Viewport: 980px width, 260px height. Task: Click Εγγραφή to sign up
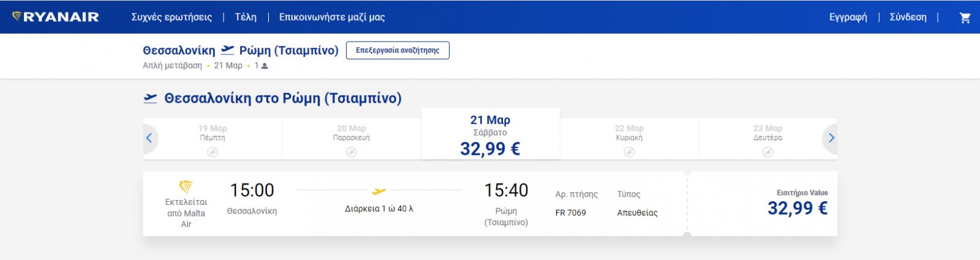[848, 17]
